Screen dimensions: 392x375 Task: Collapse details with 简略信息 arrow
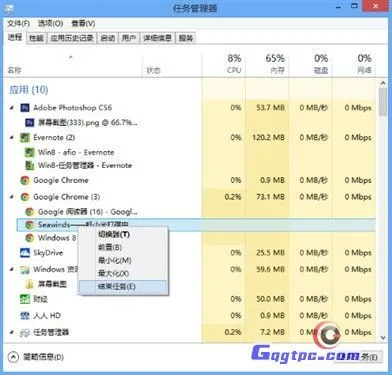(x=13, y=357)
